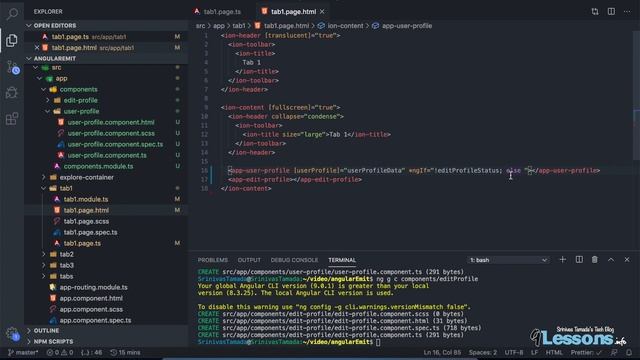640x360 pixels.
Task: Close the terminal panel
Action: pos(627,260)
